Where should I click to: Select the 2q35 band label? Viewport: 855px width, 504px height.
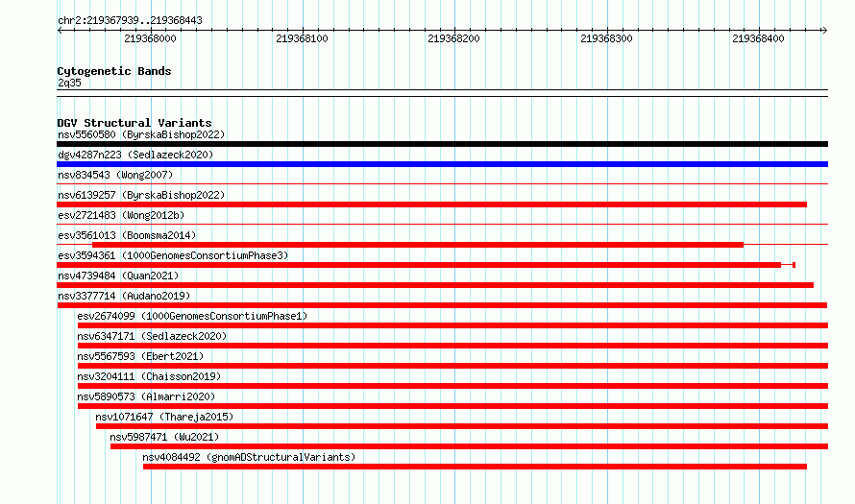pos(69,83)
